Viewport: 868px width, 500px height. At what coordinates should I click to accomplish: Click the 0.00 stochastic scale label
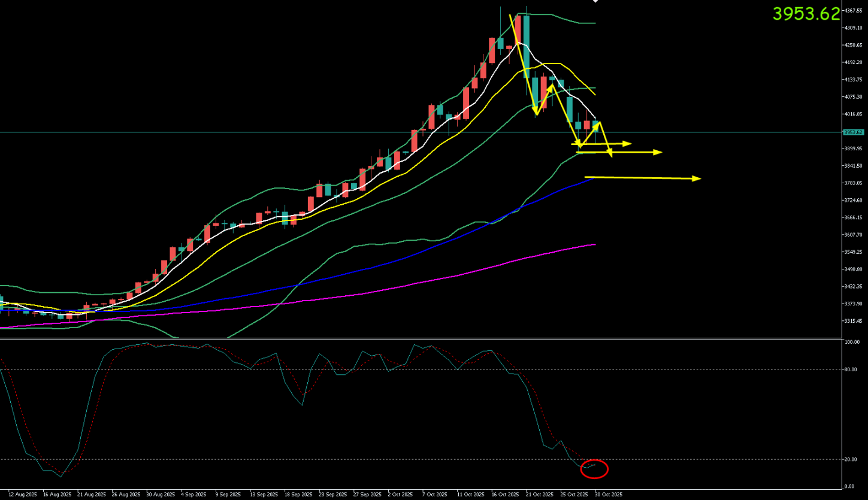click(851, 486)
